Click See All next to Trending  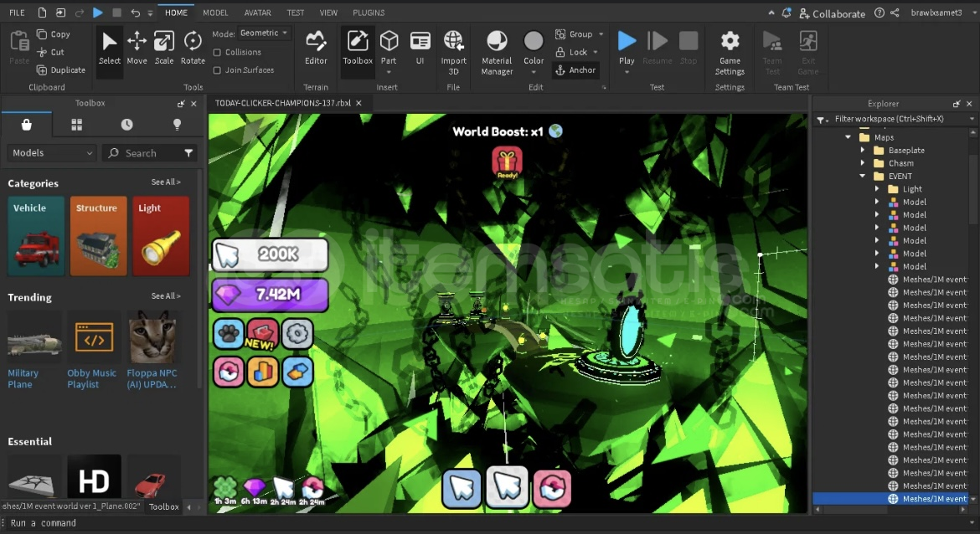tap(166, 296)
